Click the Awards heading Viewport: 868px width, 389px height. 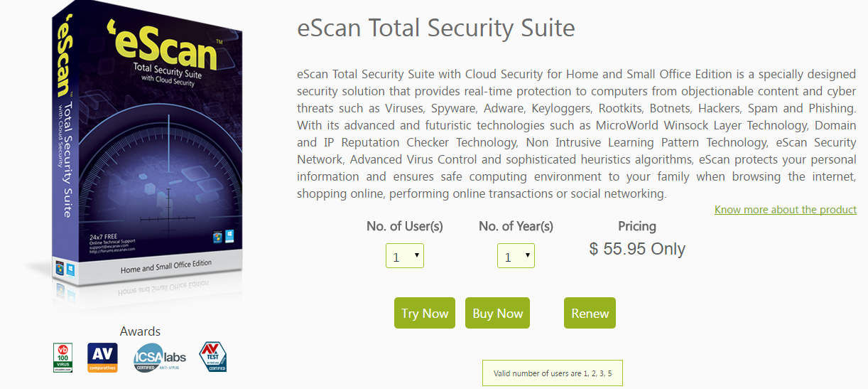click(140, 331)
